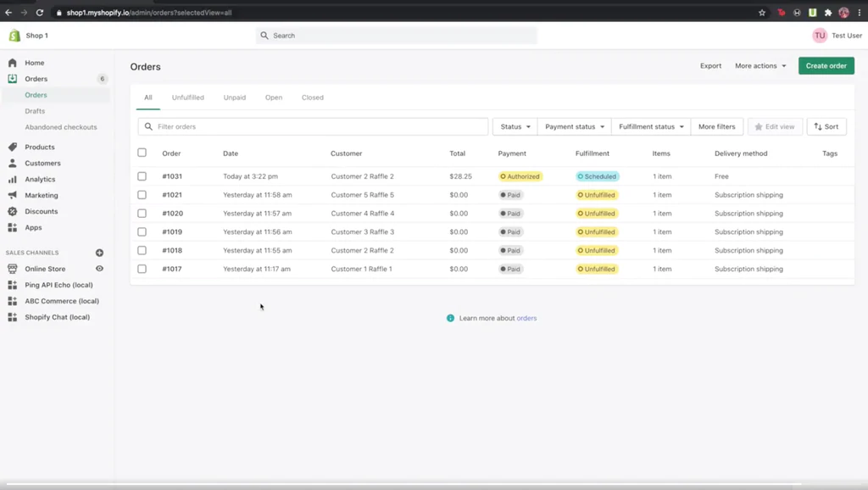
Task: Switch to the Unpaid tab
Action: tap(235, 97)
